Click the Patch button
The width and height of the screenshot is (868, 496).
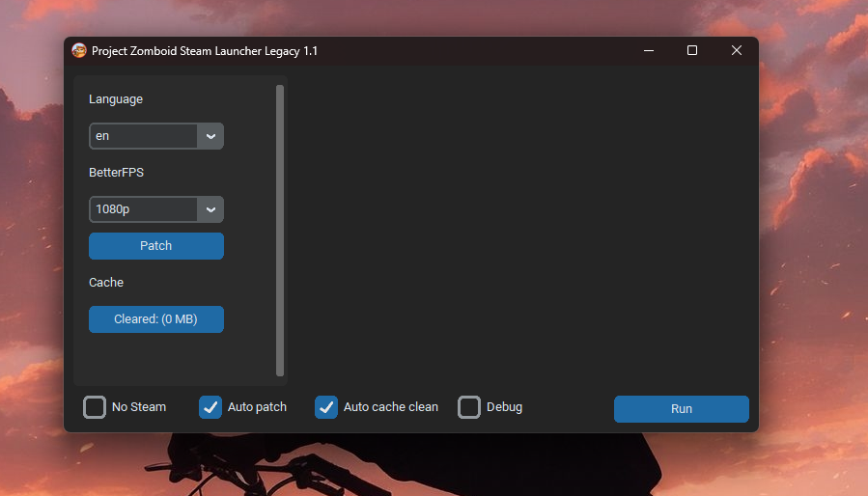click(156, 246)
